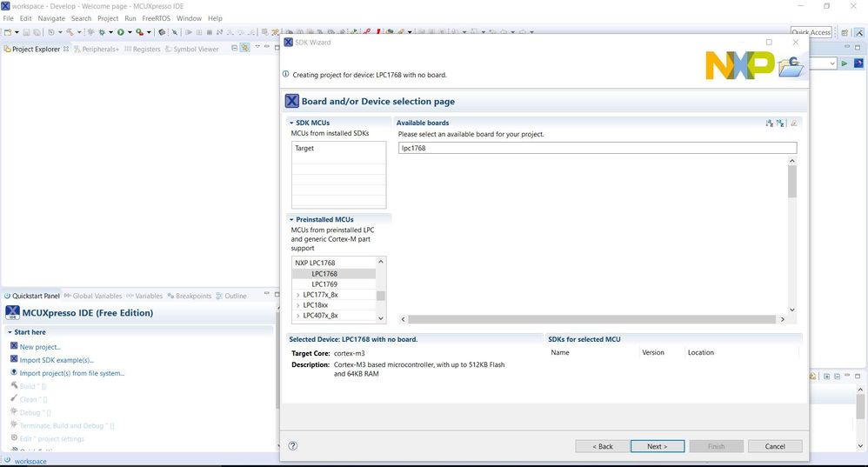Image resolution: width=868 pixels, height=467 pixels.
Task: Collapse the SDK MCUs section
Action: click(291, 123)
